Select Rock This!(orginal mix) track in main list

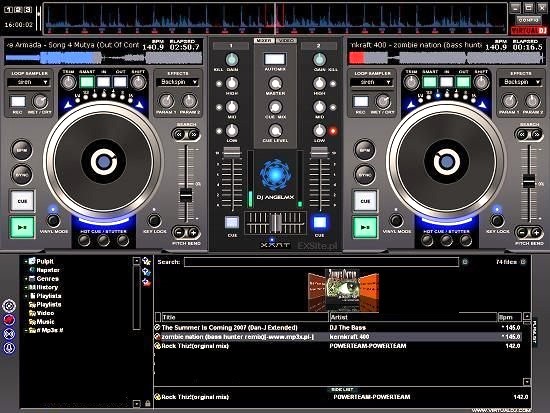[x=338, y=346]
